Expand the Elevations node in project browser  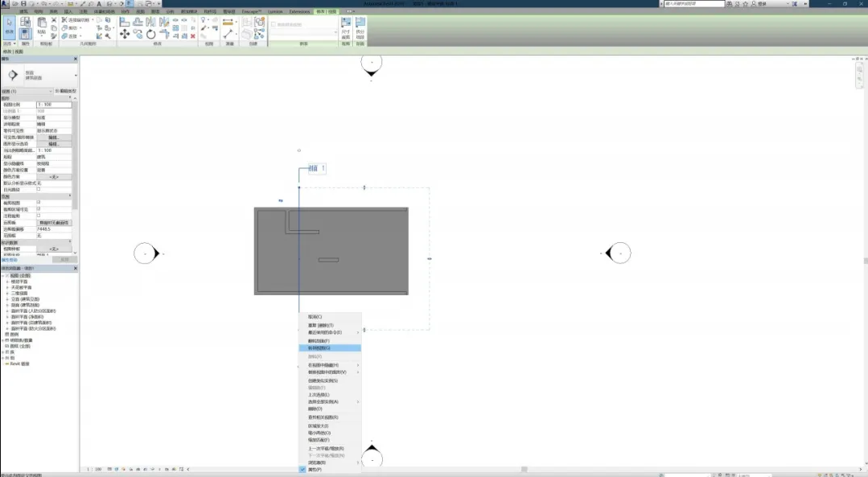click(x=8, y=299)
